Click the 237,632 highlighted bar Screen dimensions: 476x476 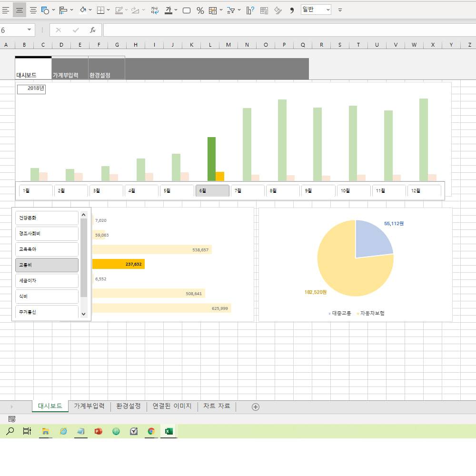tap(119, 264)
